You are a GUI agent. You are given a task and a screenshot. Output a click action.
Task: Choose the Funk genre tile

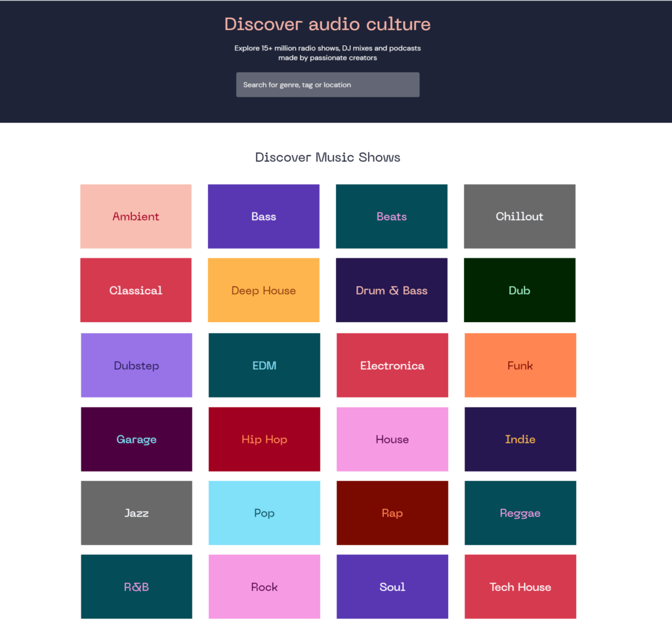click(520, 365)
